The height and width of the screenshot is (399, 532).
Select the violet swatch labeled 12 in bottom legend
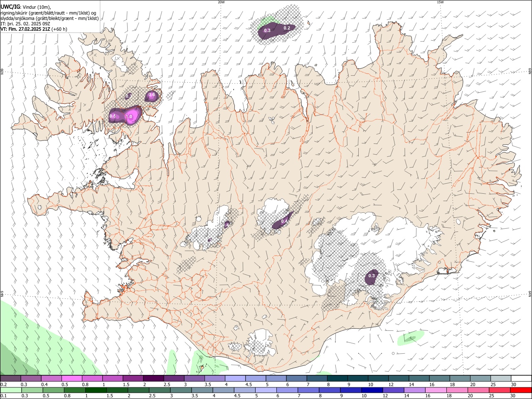[x=394, y=390]
